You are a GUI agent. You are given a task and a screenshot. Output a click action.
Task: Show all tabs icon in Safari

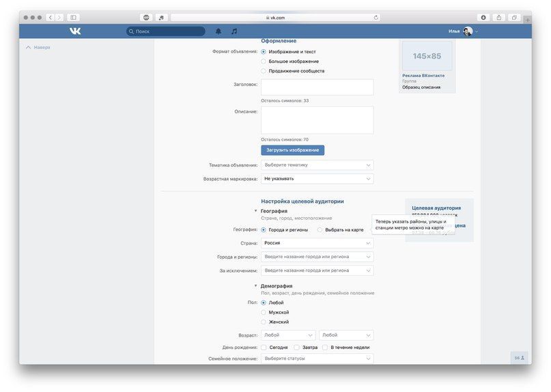(x=514, y=17)
